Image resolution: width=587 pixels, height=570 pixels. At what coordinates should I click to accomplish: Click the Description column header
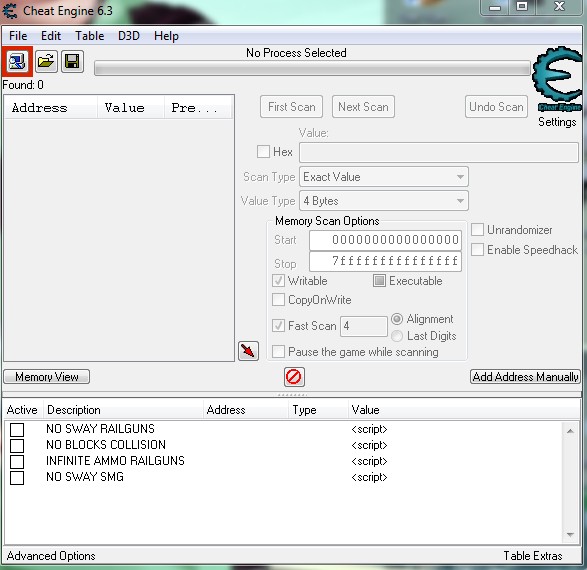pyautogui.click(x=123, y=410)
